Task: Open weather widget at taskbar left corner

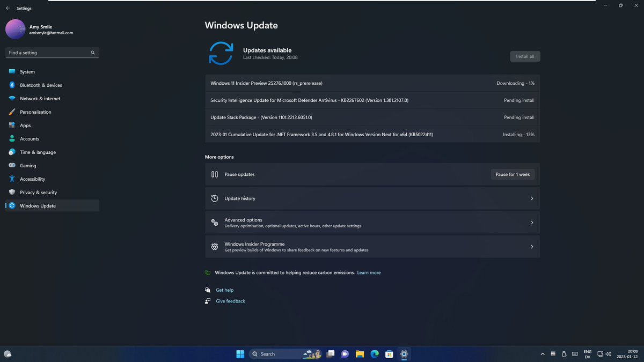Action: [8, 354]
